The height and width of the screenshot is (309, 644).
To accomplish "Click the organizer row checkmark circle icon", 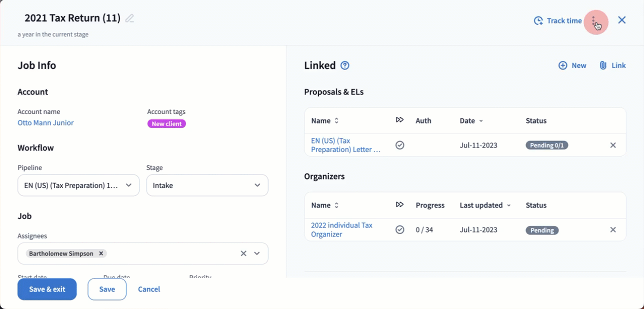I will 399,230.
